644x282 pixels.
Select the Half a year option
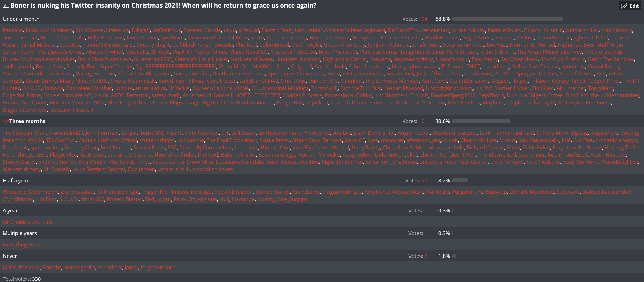click(x=15, y=181)
